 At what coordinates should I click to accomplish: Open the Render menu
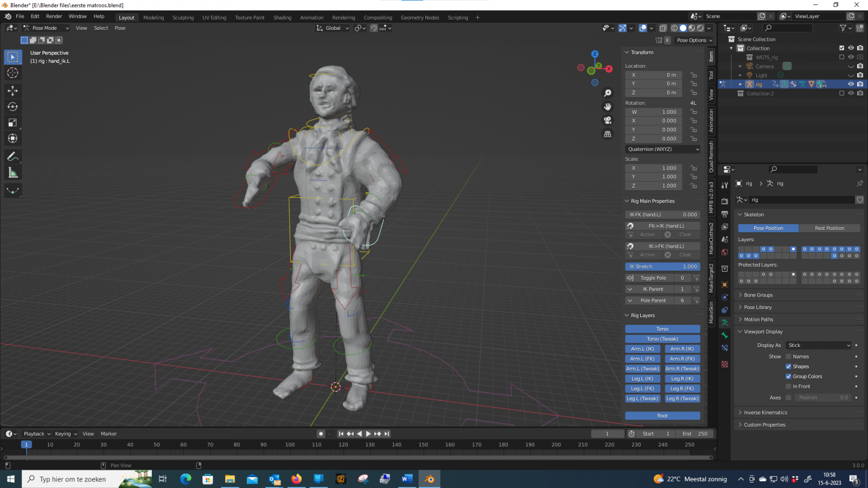[x=54, y=16]
